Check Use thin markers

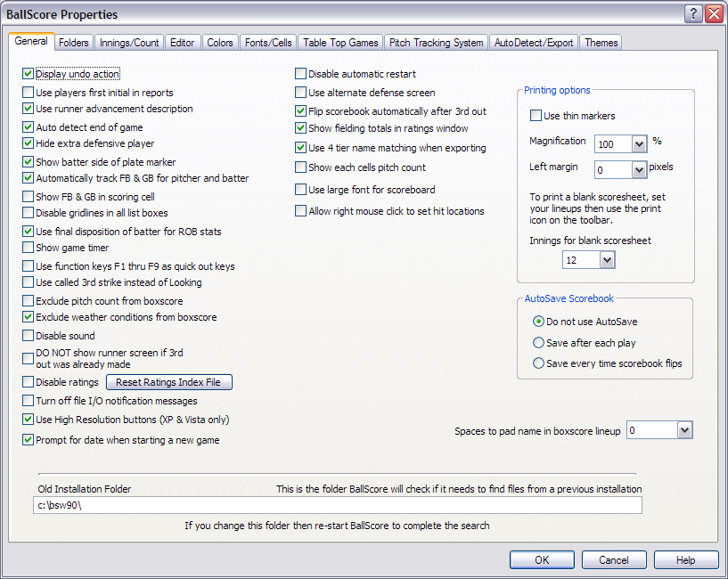tap(536, 116)
